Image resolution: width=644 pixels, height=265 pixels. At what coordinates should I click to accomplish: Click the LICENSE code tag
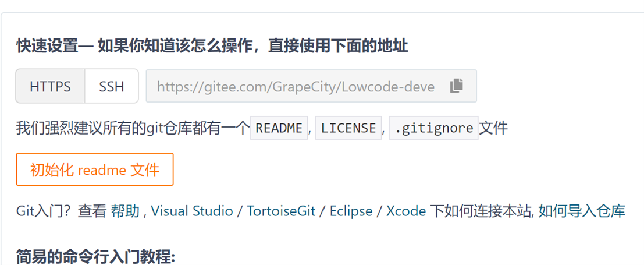[x=348, y=128]
